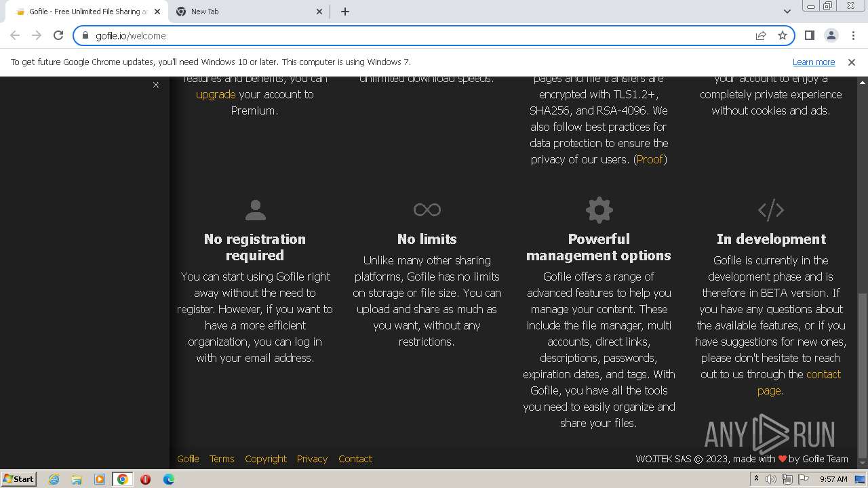Open the Chrome side panel icon
Viewport: 868px width, 488px height.
pyautogui.click(x=809, y=36)
